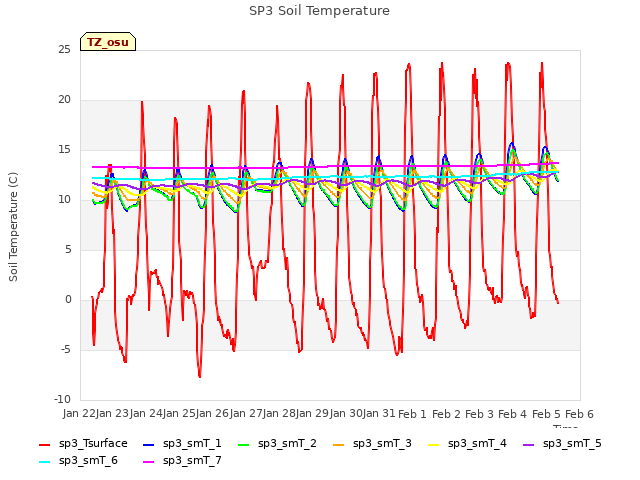Image resolution: width=640 pixels, height=480 pixels.
Task: Click the 10 y-axis tick label
Action: point(64,200)
